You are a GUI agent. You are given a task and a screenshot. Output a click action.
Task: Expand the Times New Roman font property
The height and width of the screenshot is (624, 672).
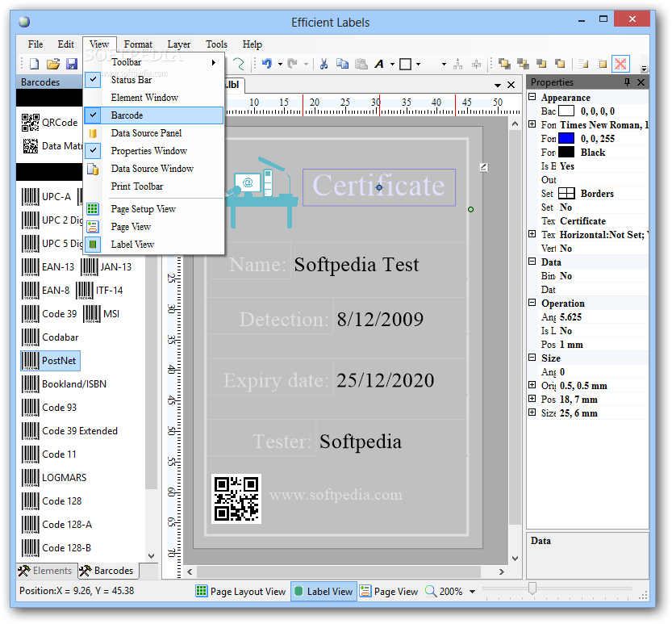click(x=532, y=125)
